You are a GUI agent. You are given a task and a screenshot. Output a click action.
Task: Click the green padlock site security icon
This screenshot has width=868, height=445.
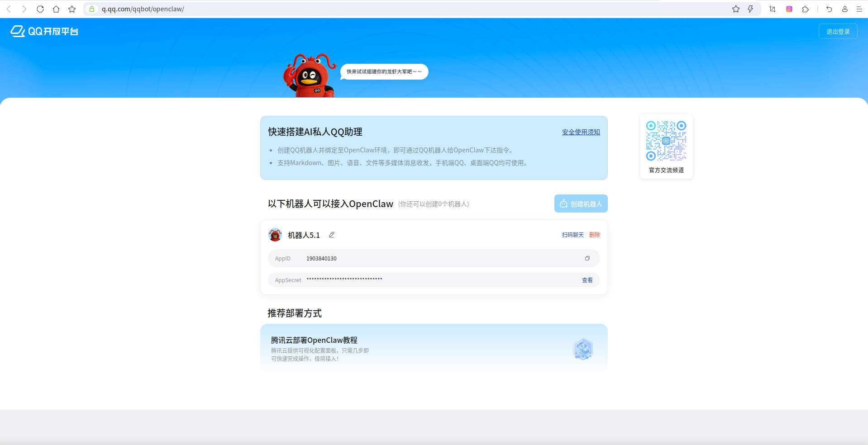[92, 9]
